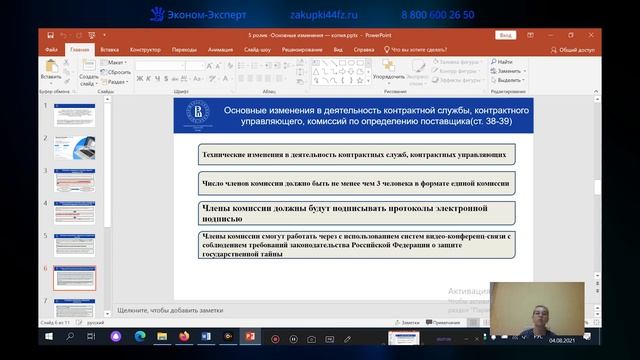This screenshot has height=360, width=640.
Task: Click the box 'Члены комиссии смогут работать через'
Action: 357,245
